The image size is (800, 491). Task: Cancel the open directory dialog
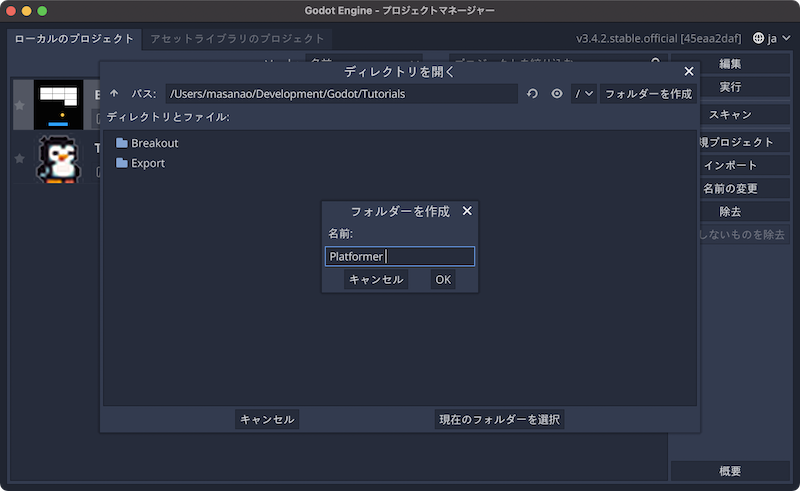click(x=267, y=420)
